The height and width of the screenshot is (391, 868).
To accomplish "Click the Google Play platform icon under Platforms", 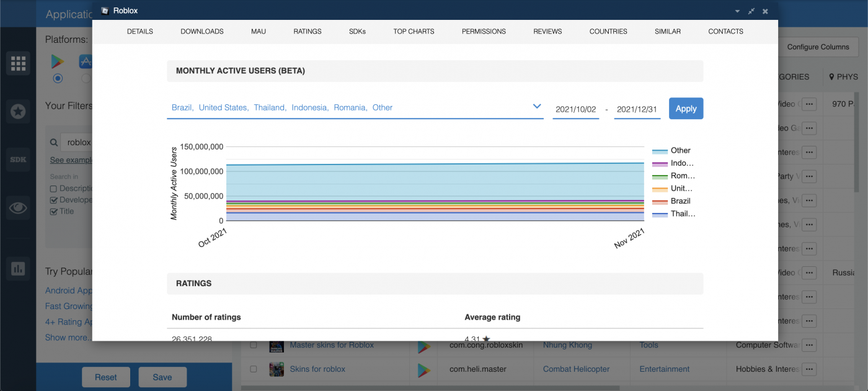I will pos(58,61).
